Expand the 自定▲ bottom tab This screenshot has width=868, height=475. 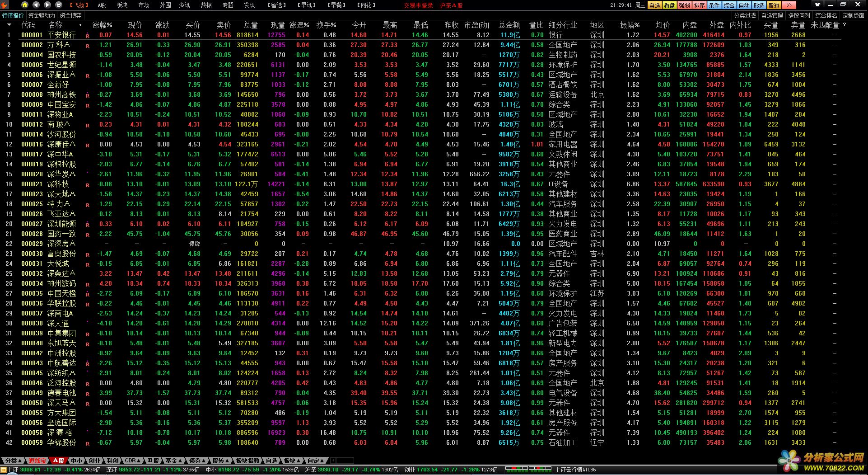coord(316,461)
